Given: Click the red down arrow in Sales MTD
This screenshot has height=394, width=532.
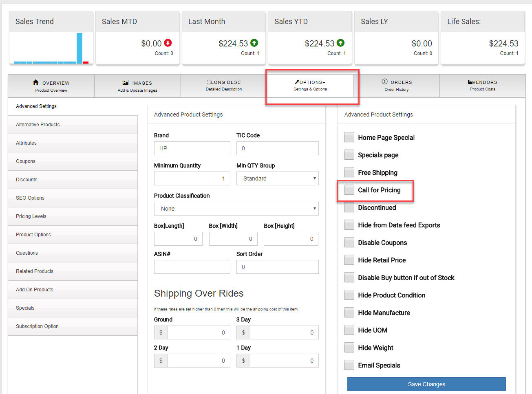Looking at the screenshot, I should 168,43.
